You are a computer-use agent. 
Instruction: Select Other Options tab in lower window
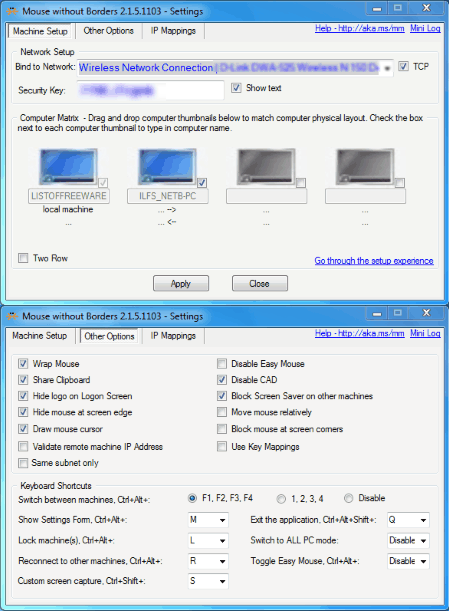(x=109, y=336)
